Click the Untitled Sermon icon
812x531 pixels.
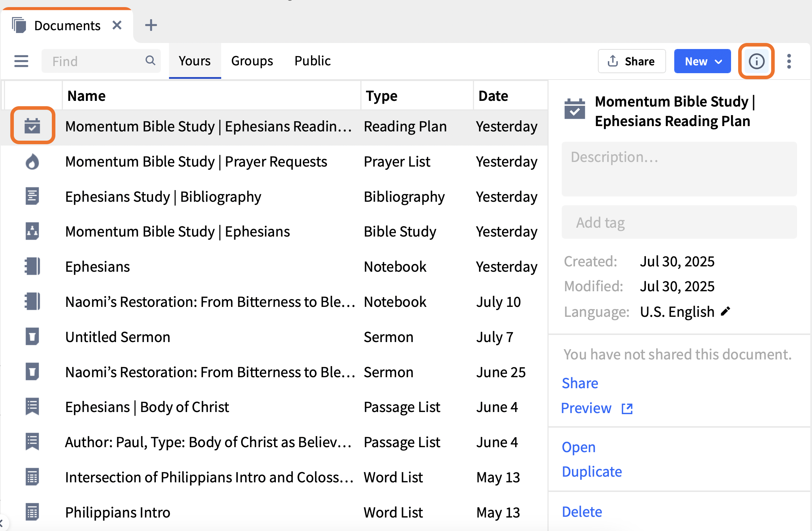[x=32, y=336]
